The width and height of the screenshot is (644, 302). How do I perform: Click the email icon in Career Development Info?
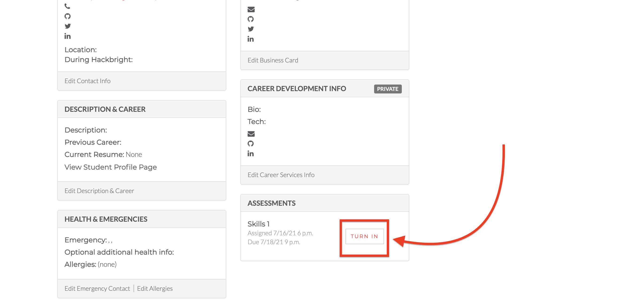251,134
